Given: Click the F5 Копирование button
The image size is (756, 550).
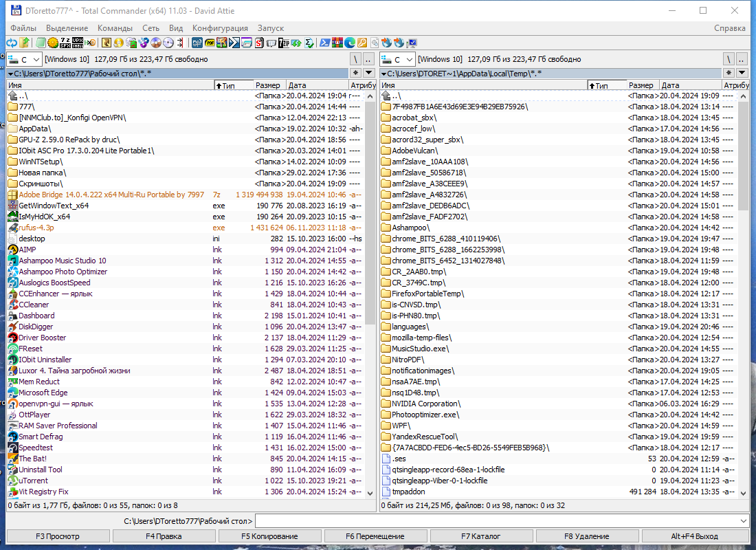Looking at the screenshot, I should click(x=269, y=536).
